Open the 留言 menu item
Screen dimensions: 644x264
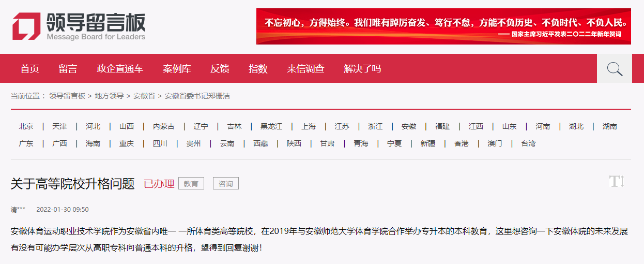[x=68, y=69]
